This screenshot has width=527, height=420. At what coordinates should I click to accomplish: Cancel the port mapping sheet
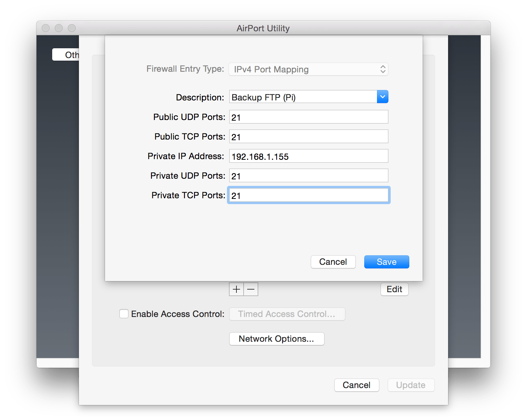(333, 262)
